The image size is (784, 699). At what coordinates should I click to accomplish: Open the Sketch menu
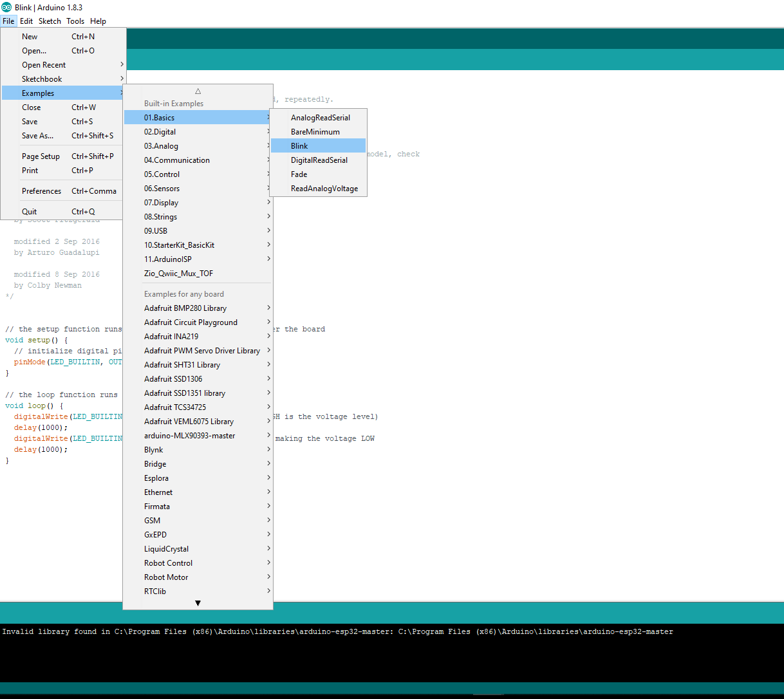click(x=50, y=21)
